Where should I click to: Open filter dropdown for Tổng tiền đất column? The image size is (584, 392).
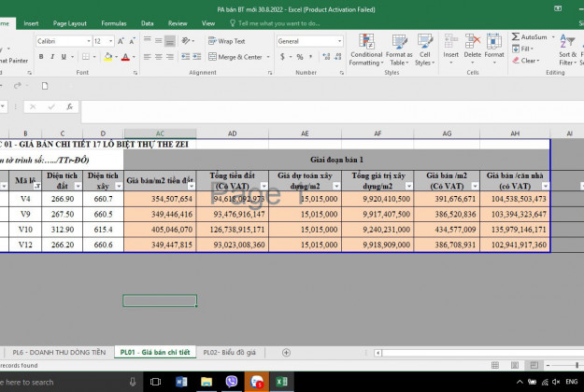click(264, 186)
